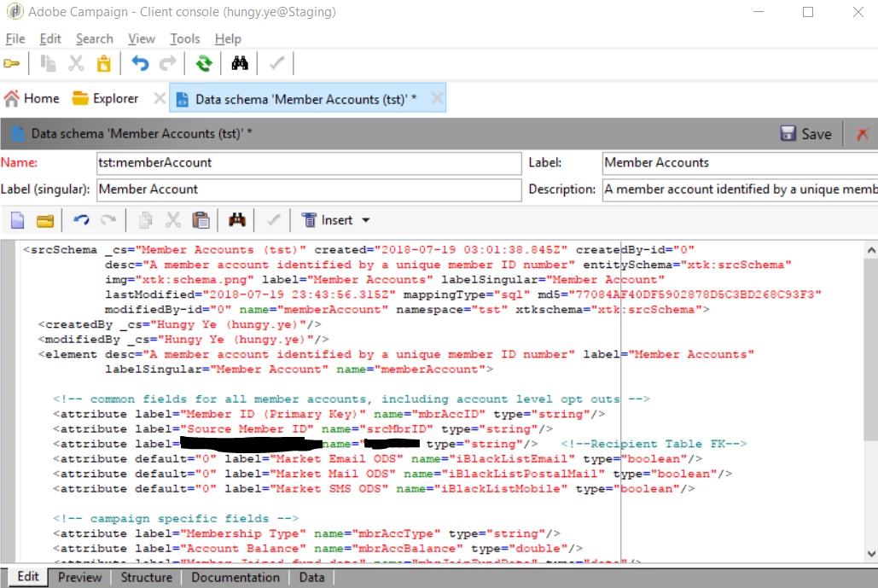Click the modifiedBy element line
This screenshot has height=588, width=878.
[183, 340]
